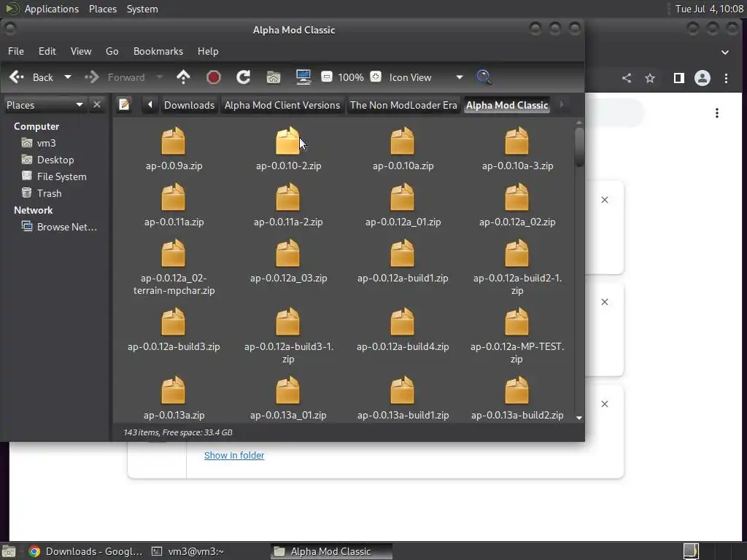This screenshot has width=747, height=560.
Task: Click Show in folder link in Chrome
Action: click(x=234, y=455)
